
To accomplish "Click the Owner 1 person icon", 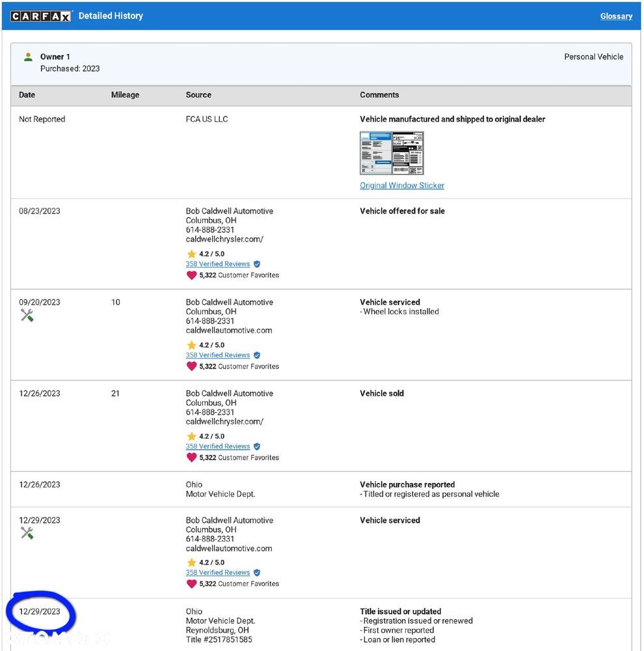I will tap(28, 57).
